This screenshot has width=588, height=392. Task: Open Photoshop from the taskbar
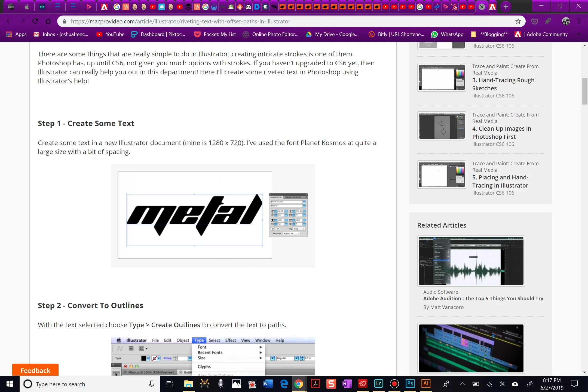tap(410, 384)
